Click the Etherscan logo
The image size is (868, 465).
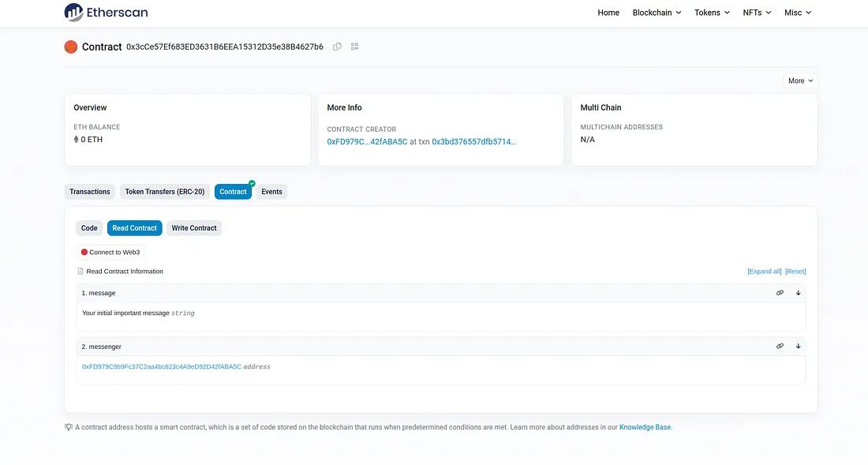click(106, 13)
